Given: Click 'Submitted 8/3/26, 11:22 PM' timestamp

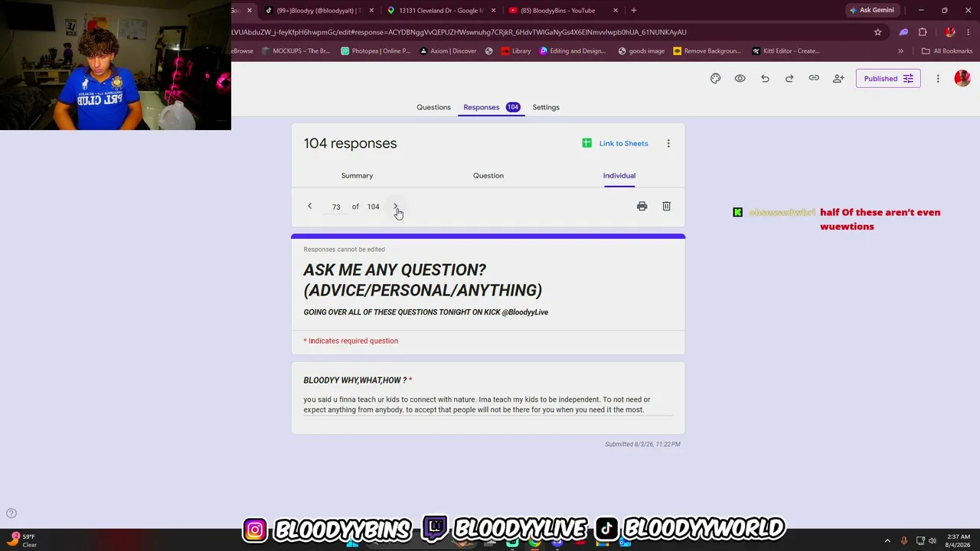Looking at the screenshot, I should pos(642,444).
